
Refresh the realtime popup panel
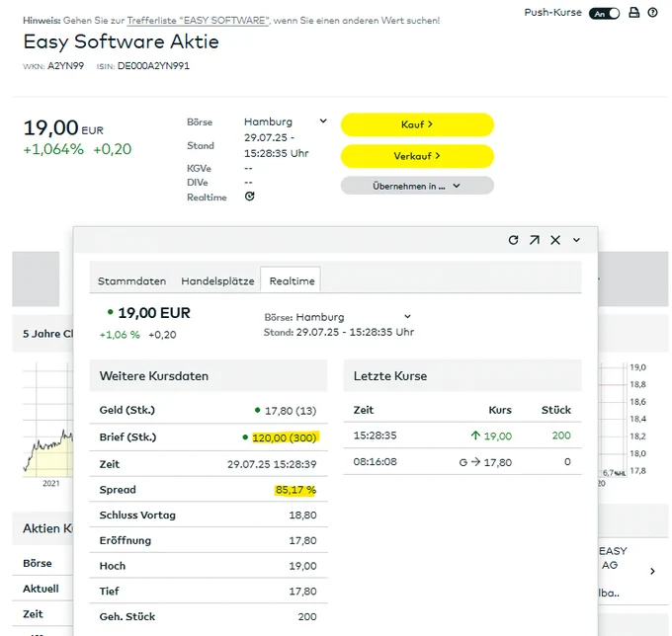pyautogui.click(x=513, y=240)
